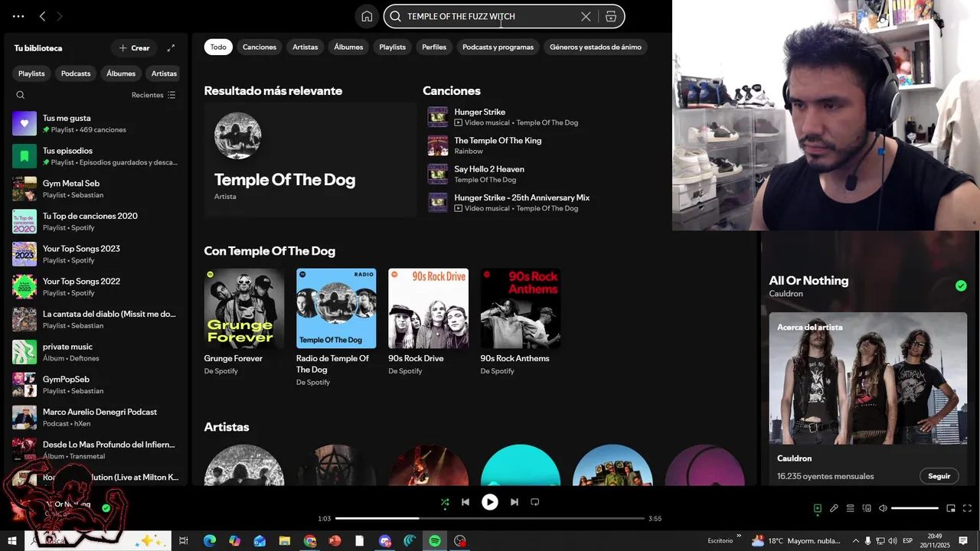Select the Perfiles search filter
This screenshot has height=551, width=980.
click(x=434, y=47)
